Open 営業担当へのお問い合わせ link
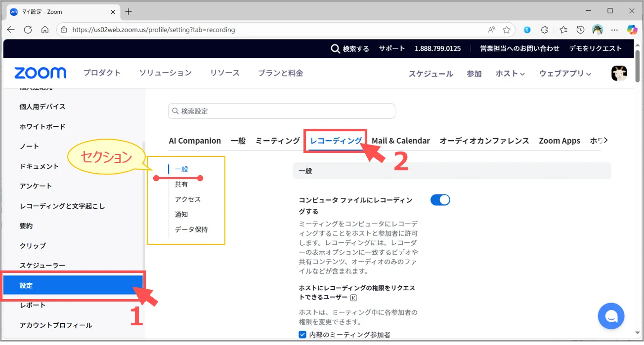Screen dimensions: 644x345 click(x=520, y=48)
